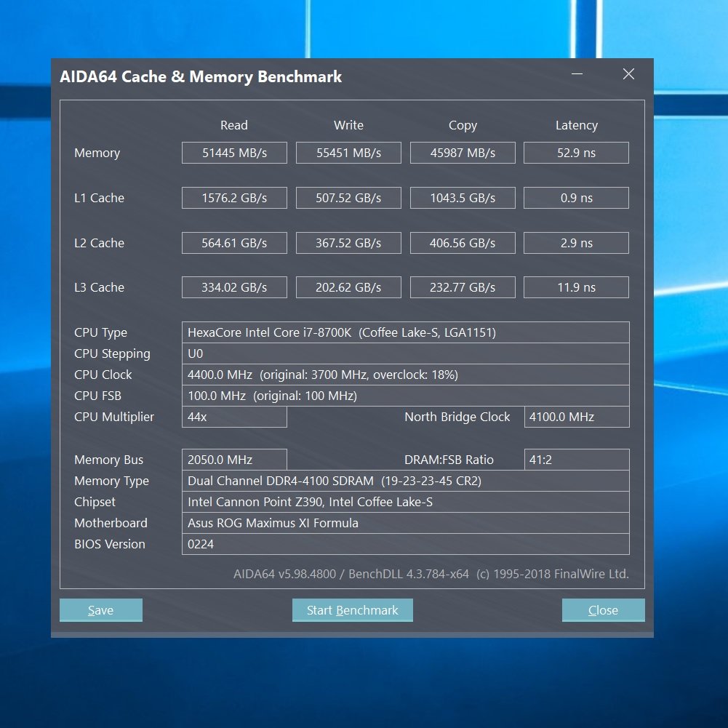Start the benchmark run
Screen dimensions: 728x728
pos(353,609)
